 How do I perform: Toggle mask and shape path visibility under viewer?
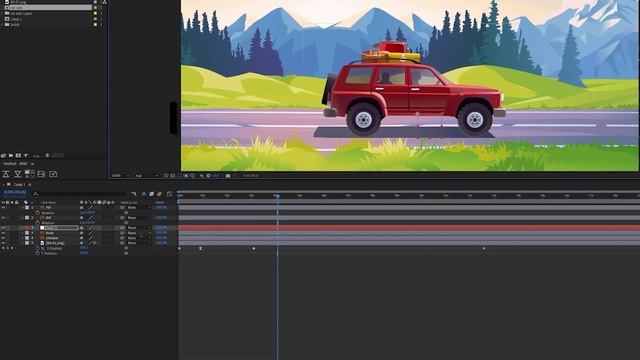tap(179, 176)
